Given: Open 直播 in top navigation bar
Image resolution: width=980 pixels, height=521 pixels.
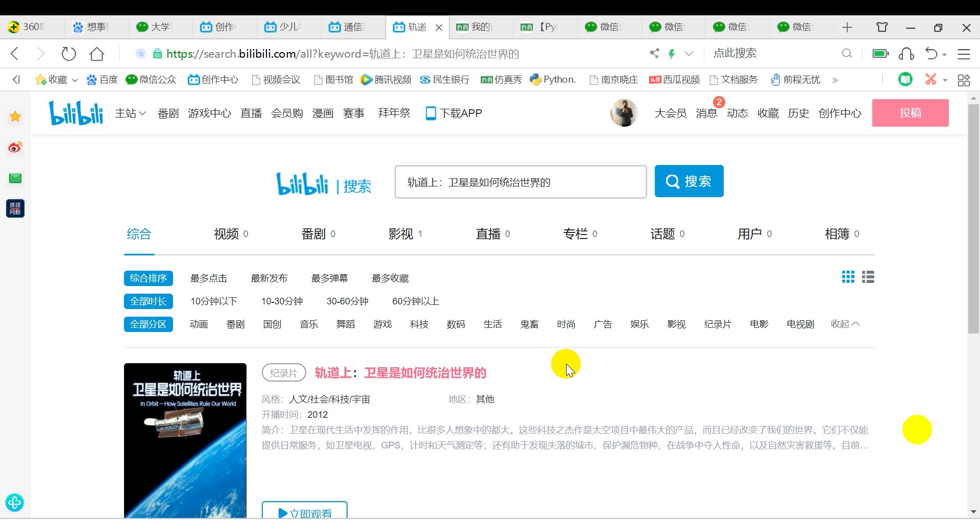Looking at the screenshot, I should tap(251, 113).
